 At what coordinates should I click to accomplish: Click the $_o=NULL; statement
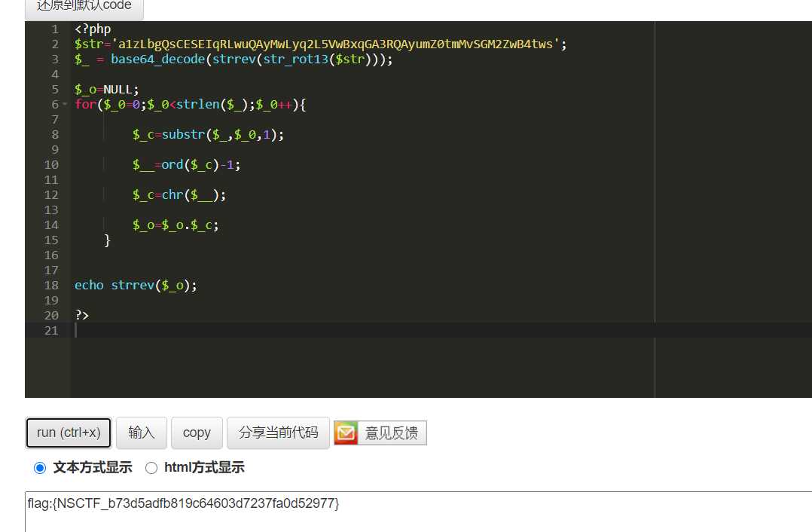coord(107,90)
